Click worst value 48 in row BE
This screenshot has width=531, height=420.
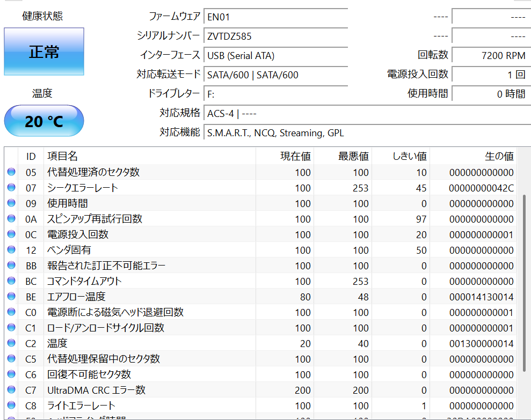click(363, 297)
